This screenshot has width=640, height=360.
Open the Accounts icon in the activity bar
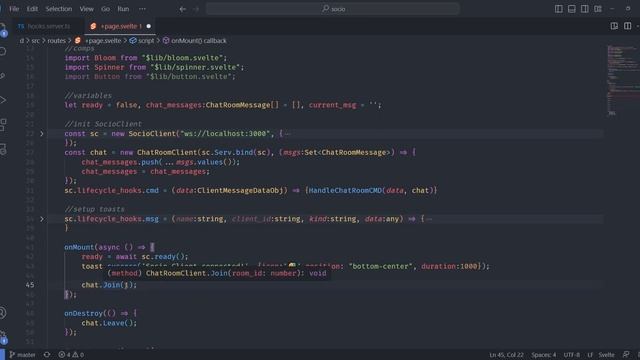coord(3,313)
